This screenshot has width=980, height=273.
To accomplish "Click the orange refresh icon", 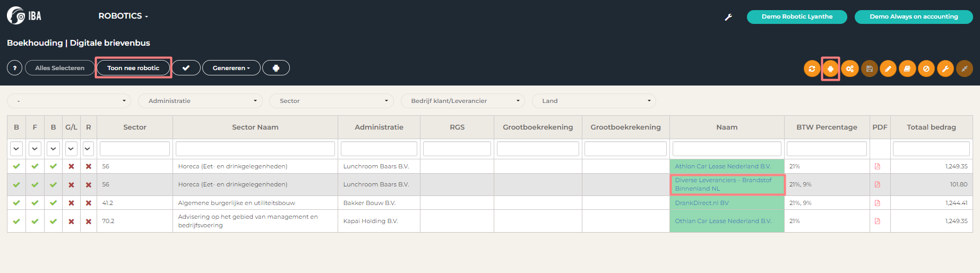I will [812, 69].
